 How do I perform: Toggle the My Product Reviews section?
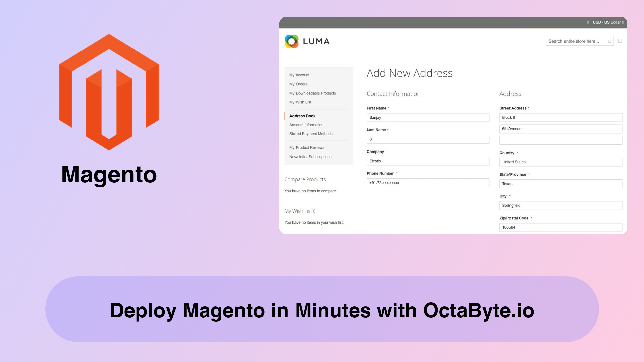(x=307, y=147)
